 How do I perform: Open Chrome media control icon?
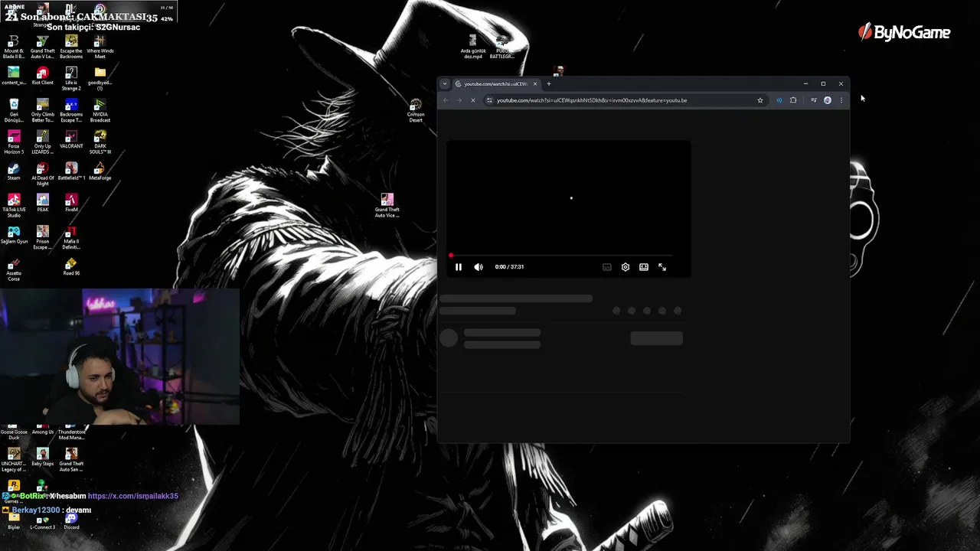(813, 100)
